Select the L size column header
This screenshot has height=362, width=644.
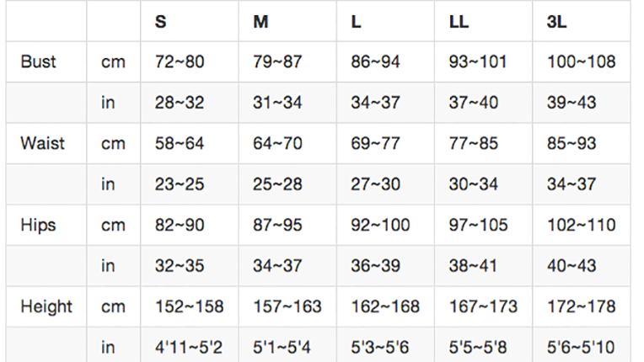(x=356, y=22)
